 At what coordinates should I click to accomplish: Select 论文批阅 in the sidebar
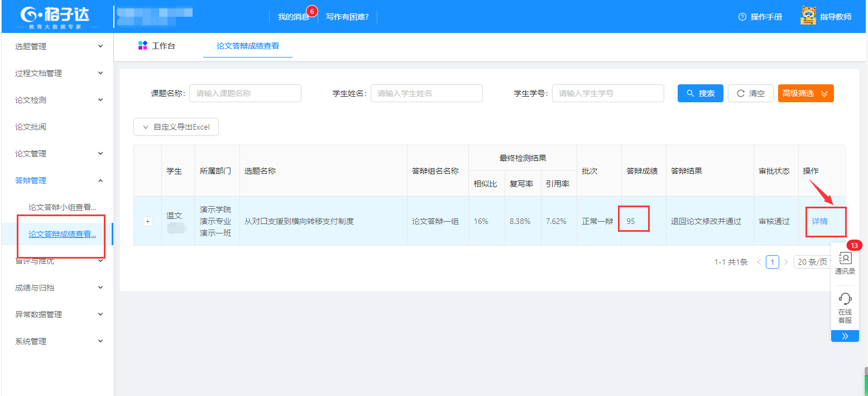point(31,127)
